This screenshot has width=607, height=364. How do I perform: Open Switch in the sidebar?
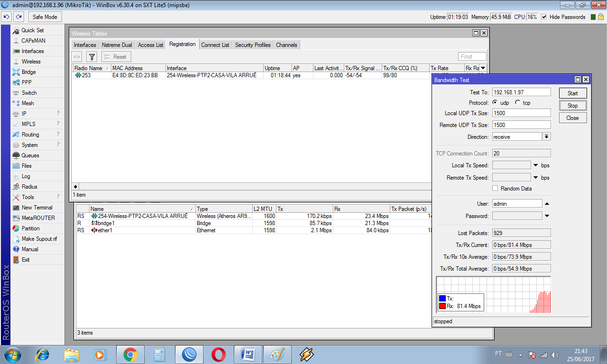coord(29,93)
